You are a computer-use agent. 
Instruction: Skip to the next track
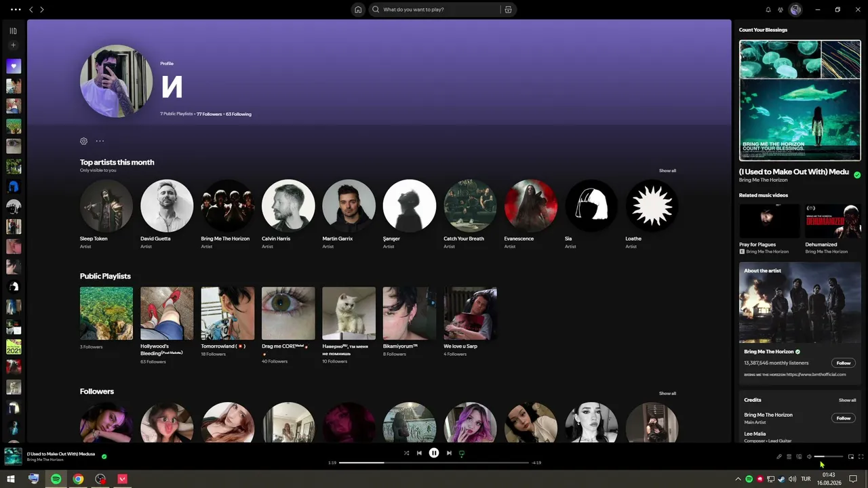point(449,453)
